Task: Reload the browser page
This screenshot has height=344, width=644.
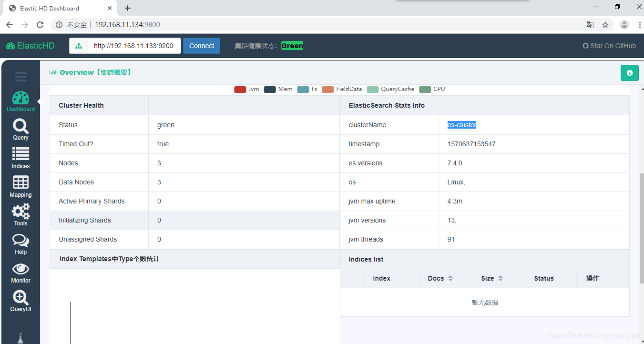Action: click(x=40, y=25)
